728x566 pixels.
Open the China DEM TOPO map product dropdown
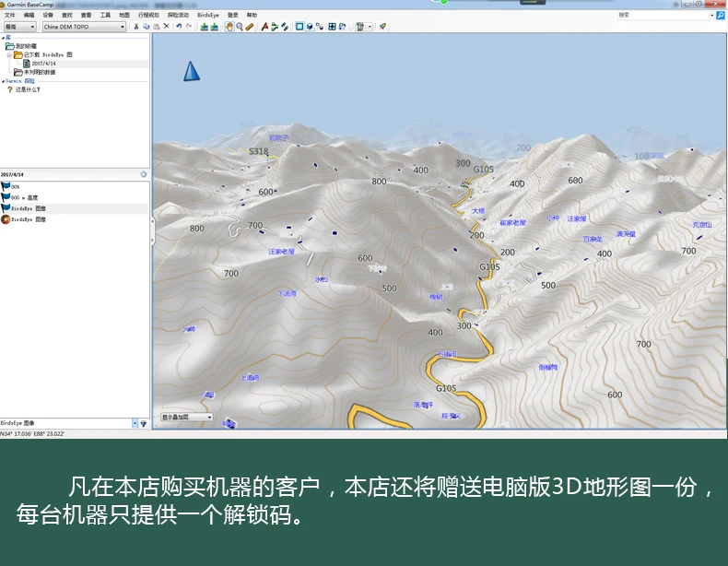click(x=84, y=27)
